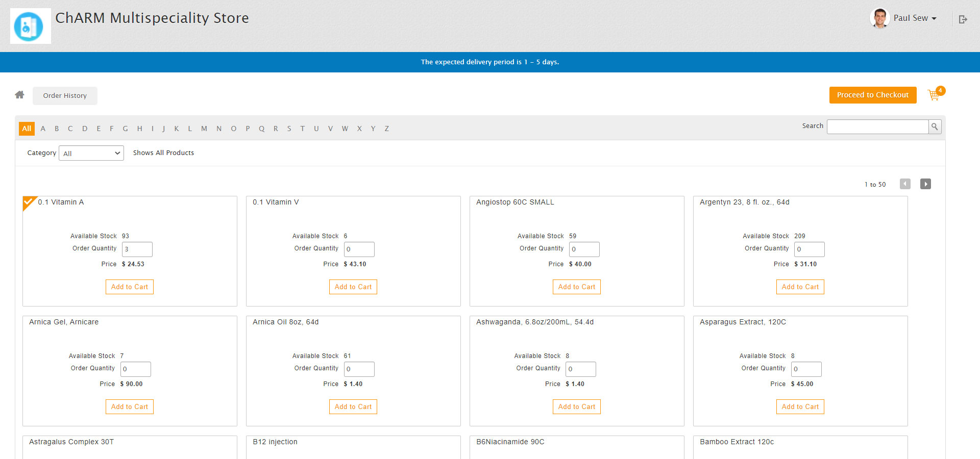Click the logout icon in header
Screen dimensions: 980x459
(963, 19)
